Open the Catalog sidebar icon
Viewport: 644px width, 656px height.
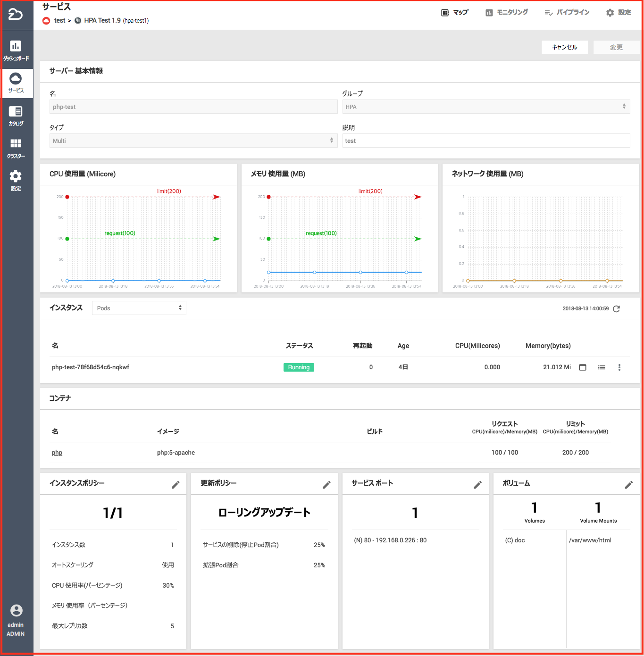click(16, 116)
